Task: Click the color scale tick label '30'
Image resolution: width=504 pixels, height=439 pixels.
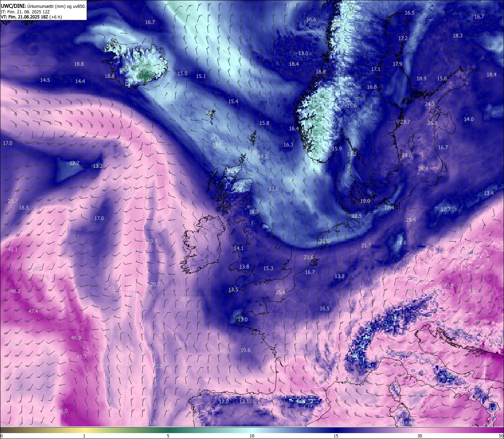Action: 420,436
